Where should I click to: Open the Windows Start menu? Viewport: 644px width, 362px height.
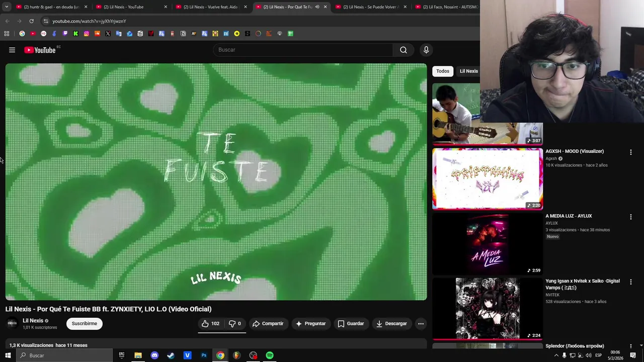click(x=8, y=355)
